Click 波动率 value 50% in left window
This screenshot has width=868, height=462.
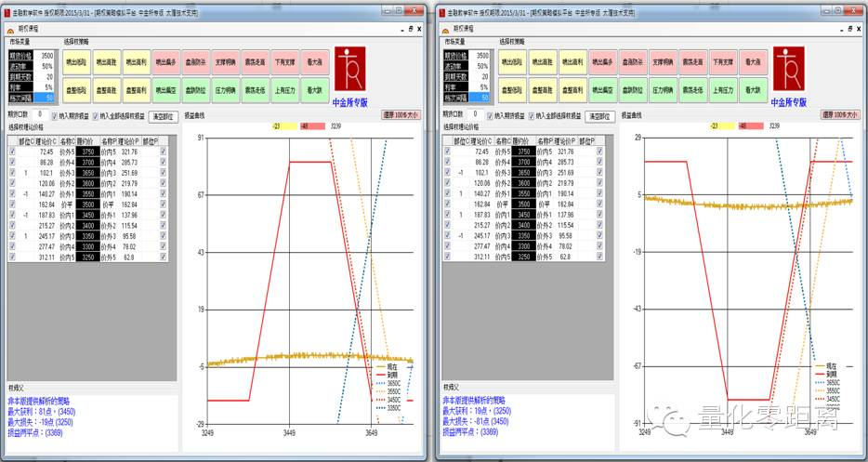click(45, 67)
